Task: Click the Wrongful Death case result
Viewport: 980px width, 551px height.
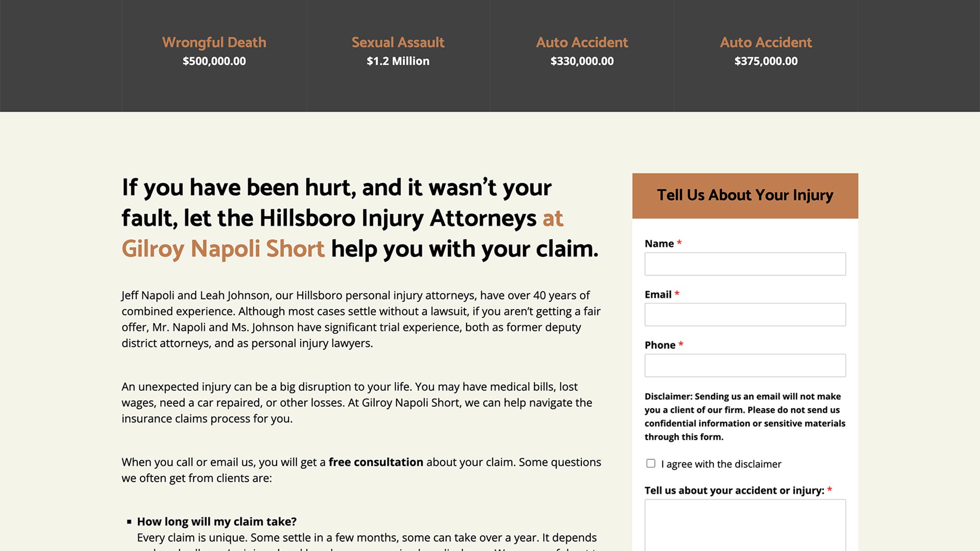Action: coord(214,51)
